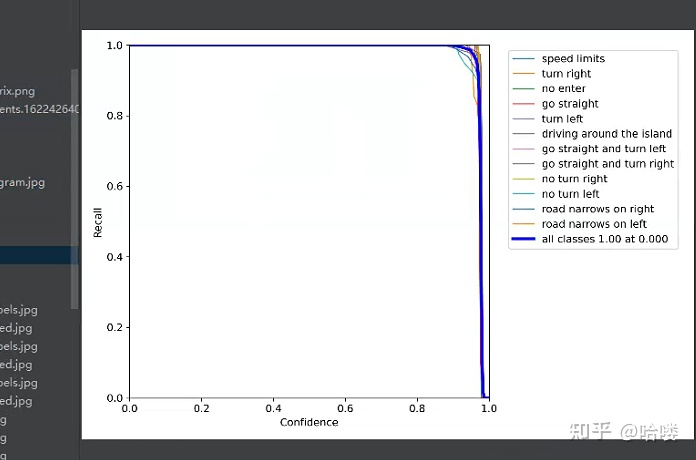The height and width of the screenshot is (460, 696).
Task: Open the file ending in gram.jpg
Action: [x=22, y=182]
